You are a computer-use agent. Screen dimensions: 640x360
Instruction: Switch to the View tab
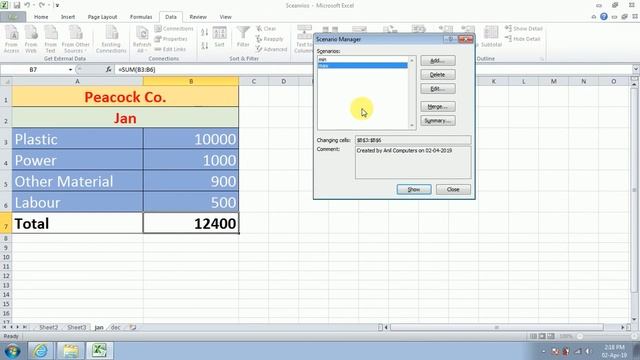pos(225,17)
